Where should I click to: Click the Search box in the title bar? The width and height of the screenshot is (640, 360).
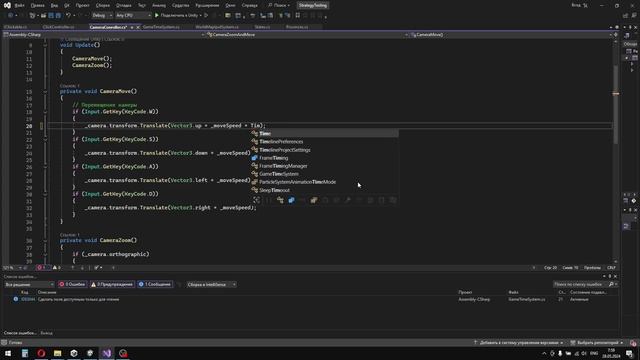coord(279,6)
